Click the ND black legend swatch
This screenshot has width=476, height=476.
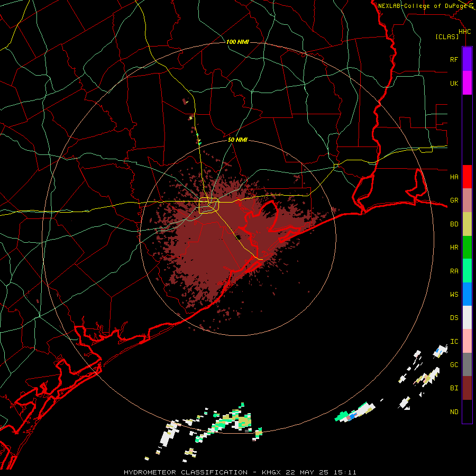tap(467, 411)
